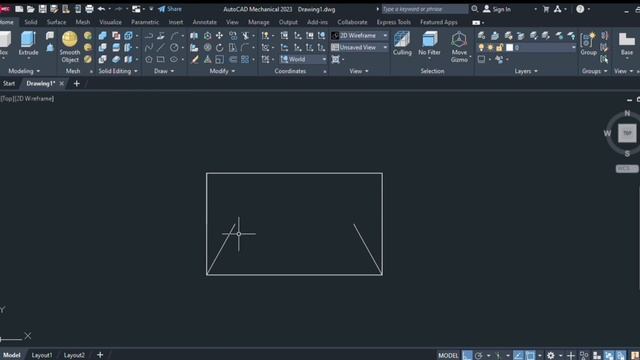Open the Express Tools ribbon tab
The height and width of the screenshot is (360, 640).
click(393, 22)
